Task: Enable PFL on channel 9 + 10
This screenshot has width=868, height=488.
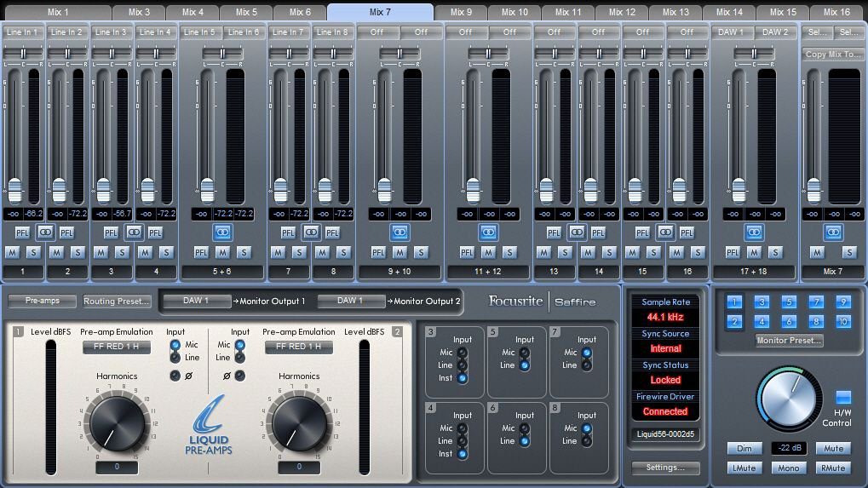Action: 378,252
